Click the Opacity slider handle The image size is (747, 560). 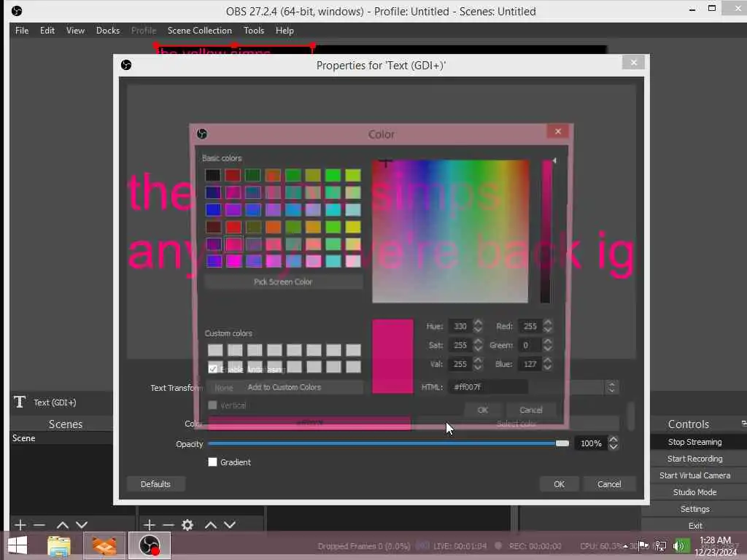click(x=562, y=443)
